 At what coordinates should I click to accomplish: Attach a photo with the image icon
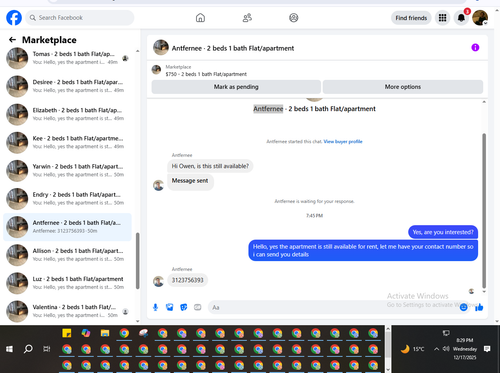click(x=169, y=307)
